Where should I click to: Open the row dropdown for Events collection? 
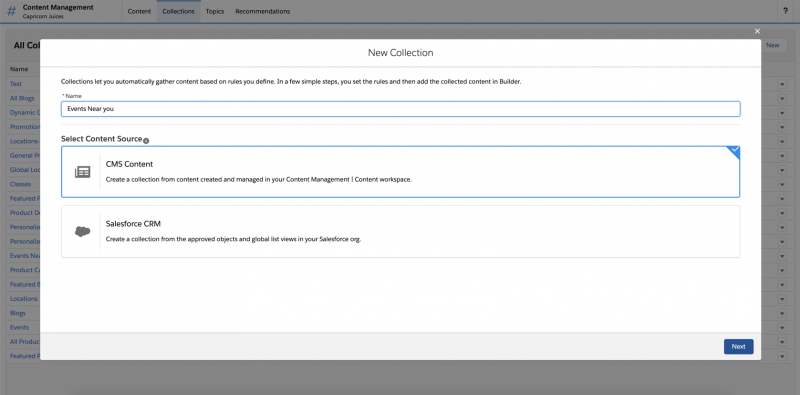[x=782, y=328]
